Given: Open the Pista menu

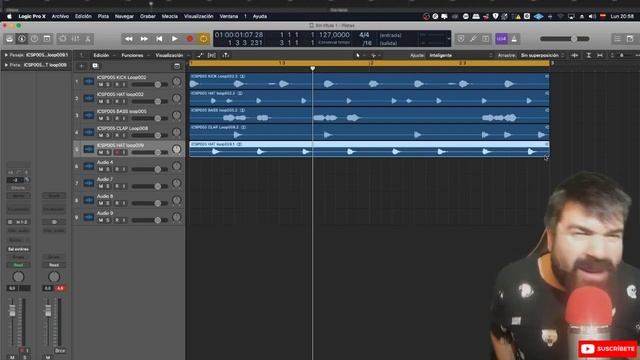Looking at the screenshot, I should (x=103, y=16).
